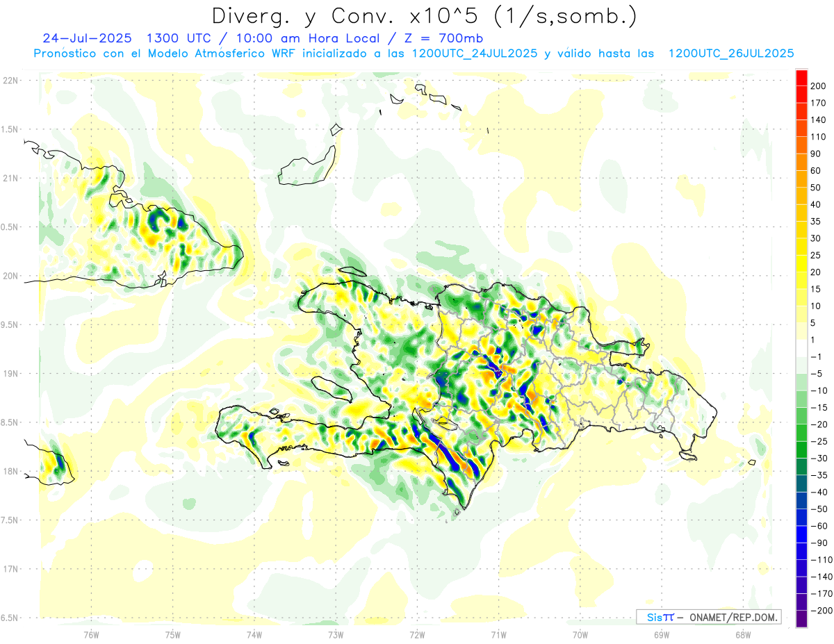This screenshot has width=834, height=644.
Task: Click the positive '90' color scale value
Action: pyautogui.click(x=816, y=154)
